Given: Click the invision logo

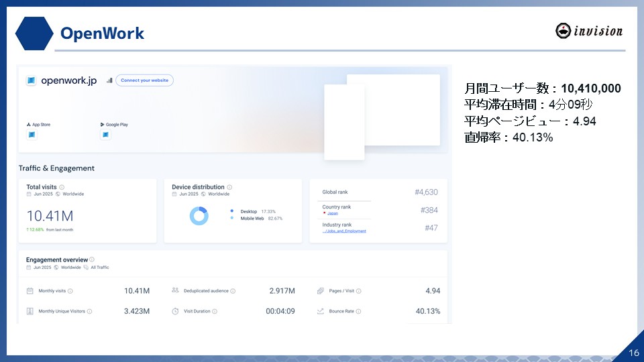Looking at the screenshot, I should (589, 31).
